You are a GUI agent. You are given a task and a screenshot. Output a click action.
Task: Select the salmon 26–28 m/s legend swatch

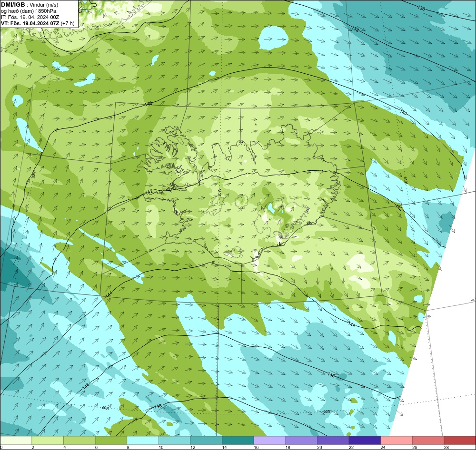428,440
